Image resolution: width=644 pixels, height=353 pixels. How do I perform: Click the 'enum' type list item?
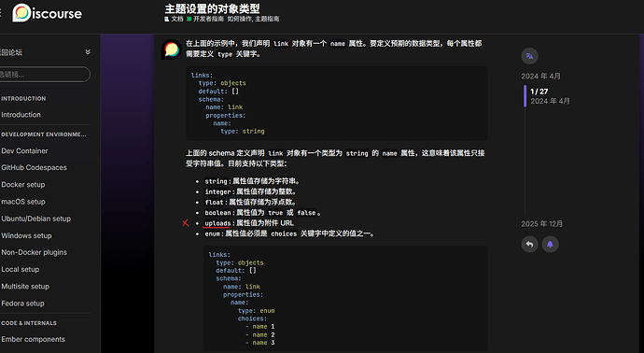[x=289, y=233]
